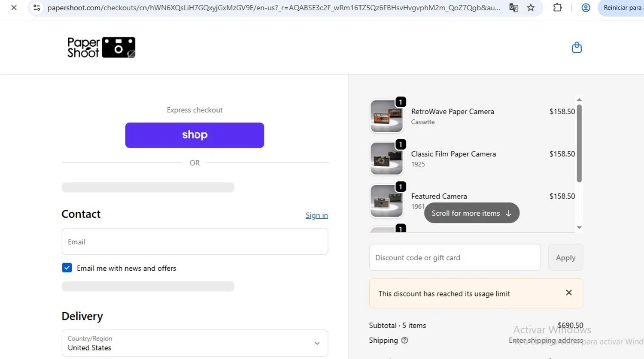Click the RetroWave Paper Camera thumbnail
The image size is (644, 359).
386,116
